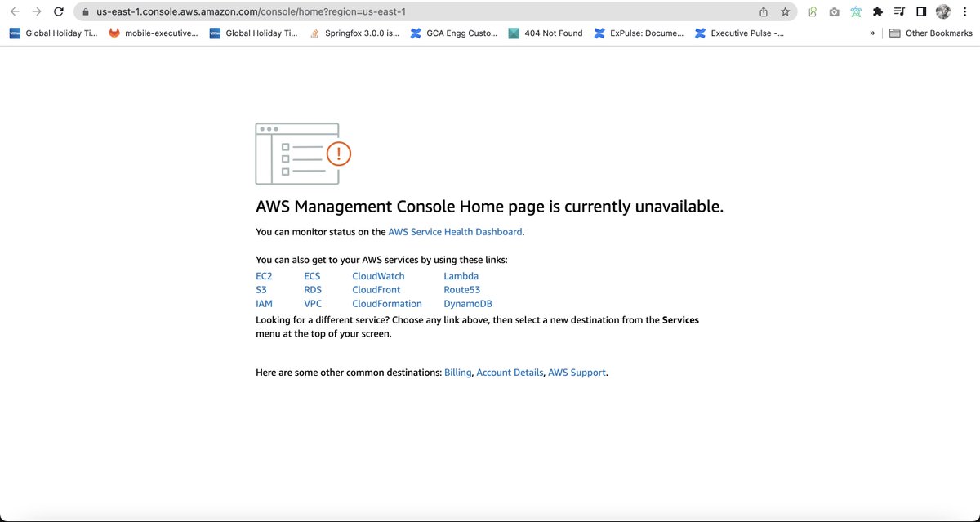This screenshot has width=980, height=522.
Task: Open the Account Details link
Action: click(x=510, y=373)
